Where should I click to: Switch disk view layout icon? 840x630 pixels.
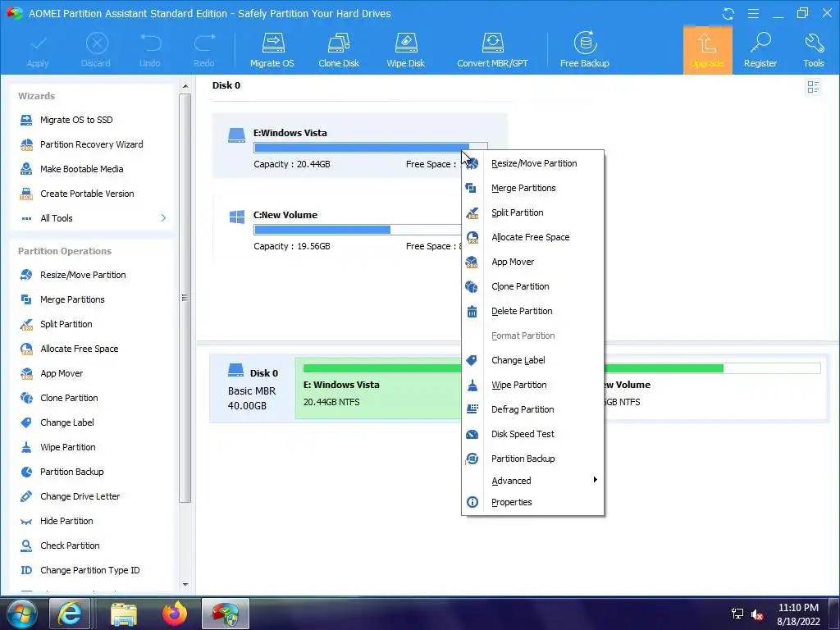point(813,87)
